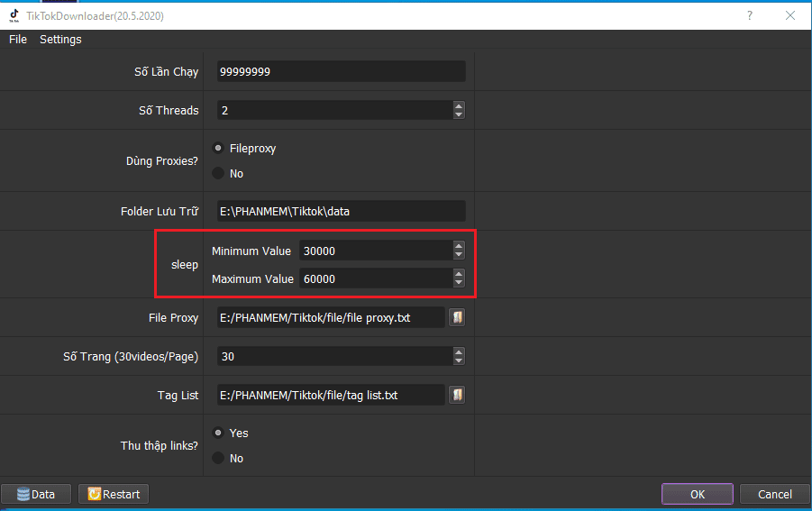Select the Fileproxy radio option
Viewport: 812px width, 511px height.
tap(218, 148)
